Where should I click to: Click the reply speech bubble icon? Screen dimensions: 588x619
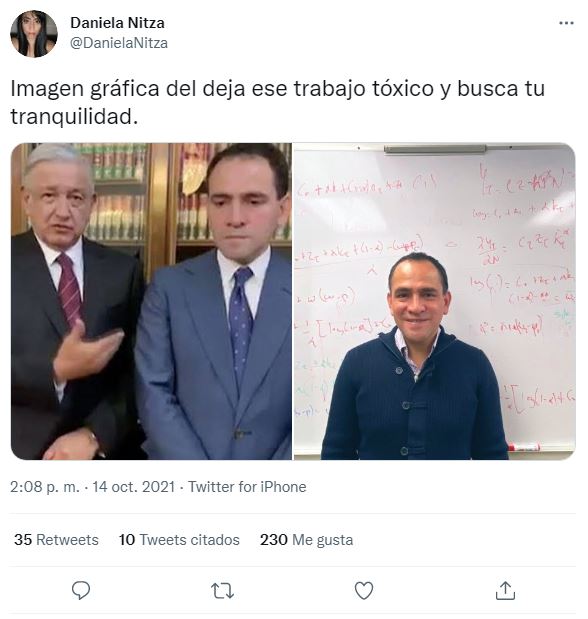[81, 591]
